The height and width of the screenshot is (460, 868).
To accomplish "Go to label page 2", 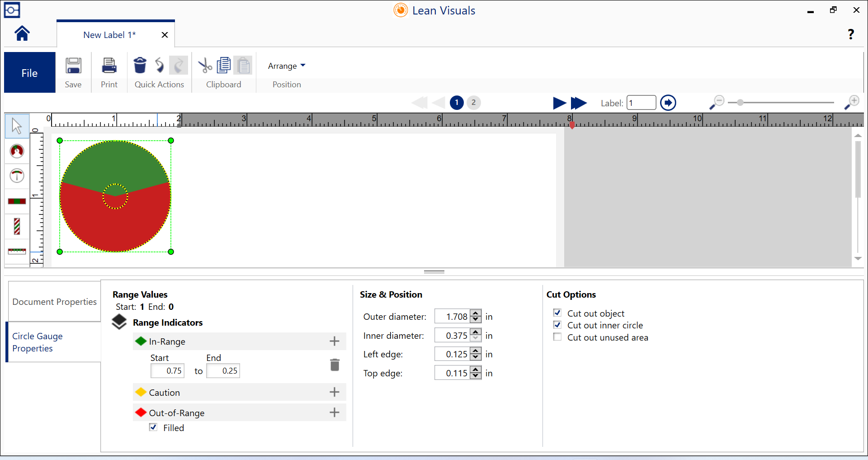I will pyautogui.click(x=473, y=103).
